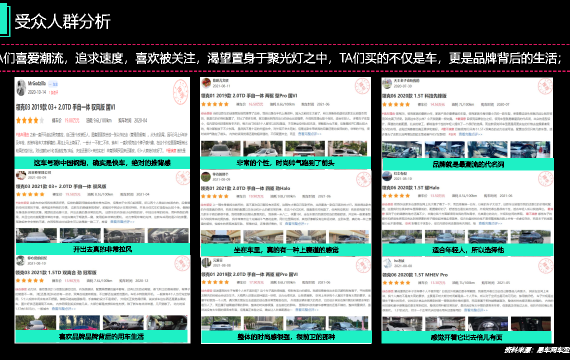Open first photo above 喜欢品牌 caption
This screenshot has width=570, height=360.
pyautogui.click(x=36, y=323)
